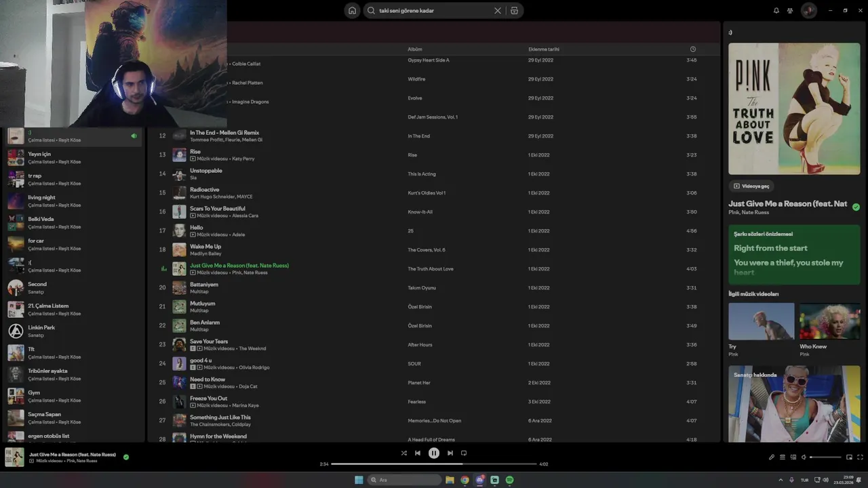Skip to next track
The image size is (868, 488).
[x=450, y=453]
